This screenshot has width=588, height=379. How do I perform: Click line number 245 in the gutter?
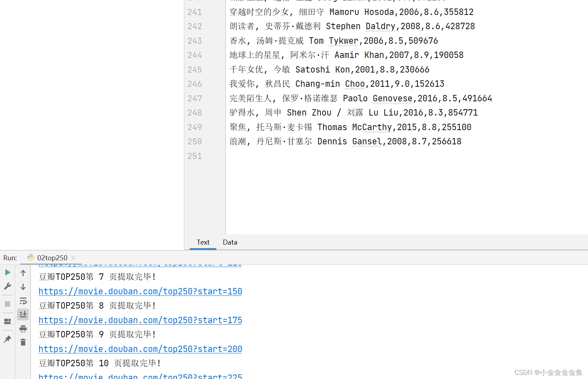tap(195, 70)
